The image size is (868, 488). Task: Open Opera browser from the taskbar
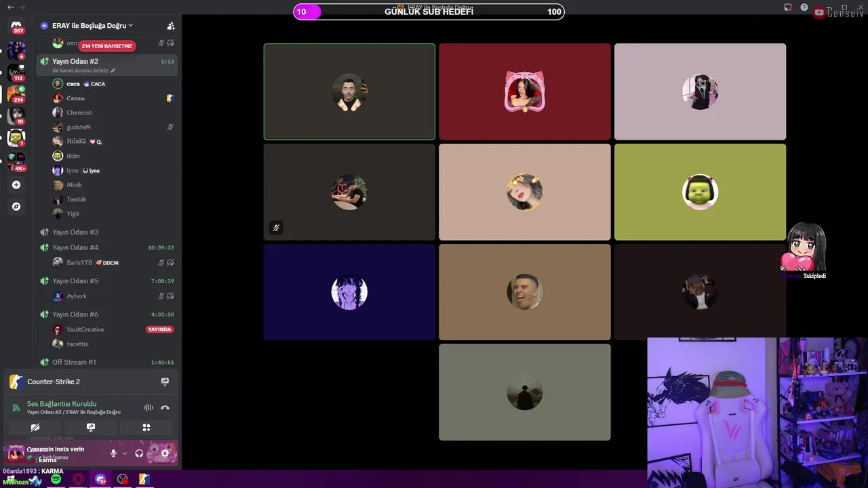click(79, 479)
